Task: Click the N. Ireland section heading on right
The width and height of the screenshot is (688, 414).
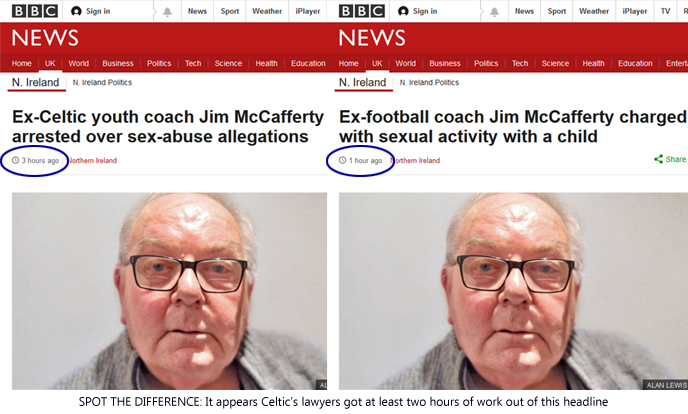Action: coord(362,82)
